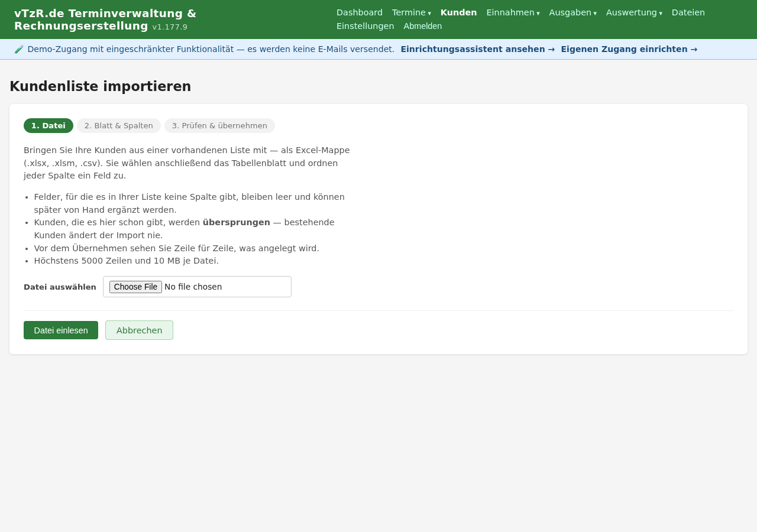Select the 1. Datei step
Screen dimensions: 757x532
pos(48,125)
